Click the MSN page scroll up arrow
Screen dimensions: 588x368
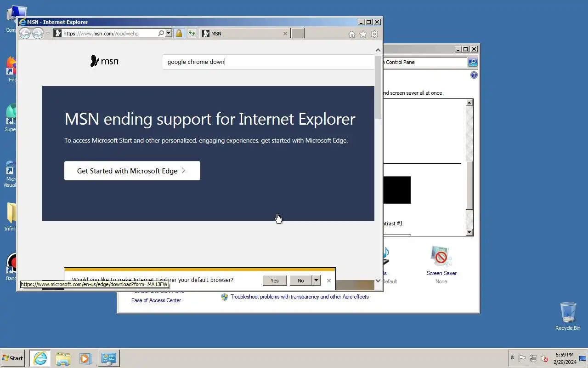pos(378,51)
